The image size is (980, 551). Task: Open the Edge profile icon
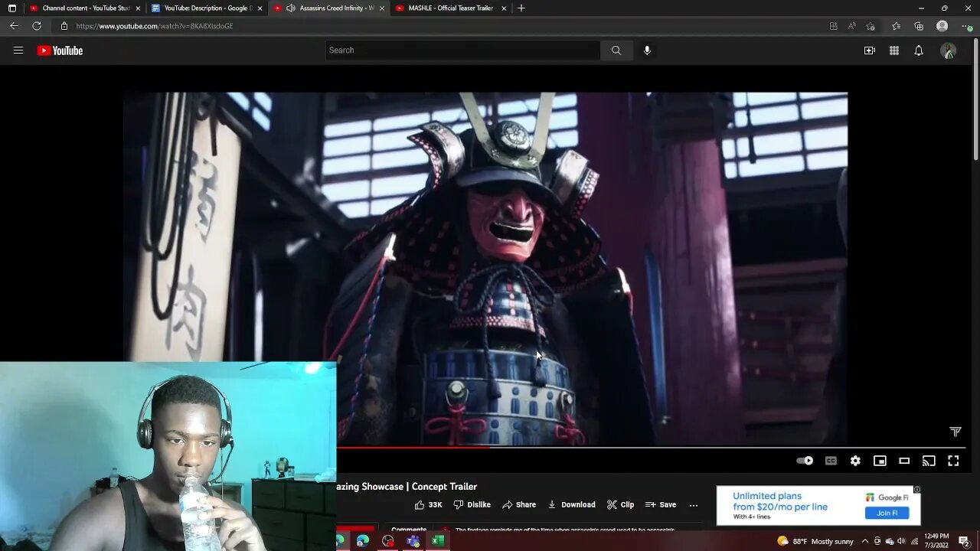(x=942, y=26)
